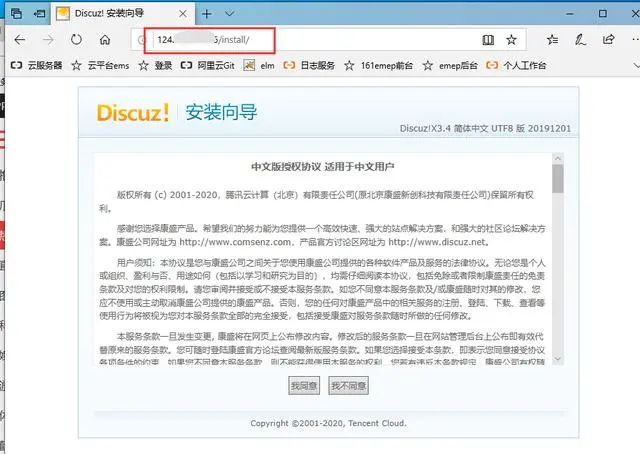Open the 云平台ems bookmark
The width and height of the screenshot is (640, 454).
[x=100, y=65]
